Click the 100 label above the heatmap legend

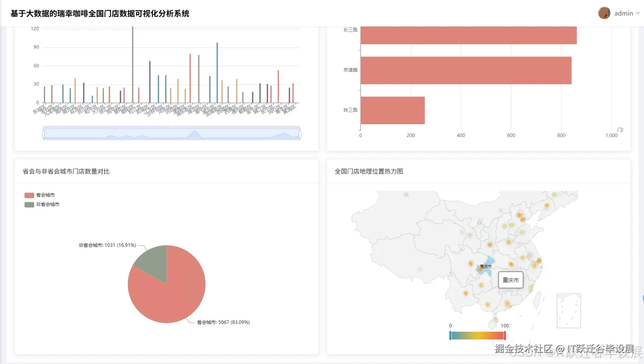[505, 326]
